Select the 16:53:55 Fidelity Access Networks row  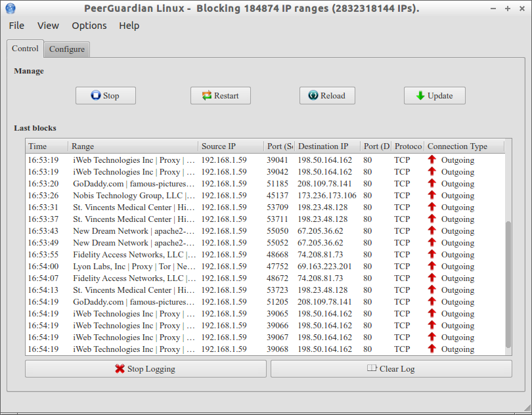tap(265, 254)
